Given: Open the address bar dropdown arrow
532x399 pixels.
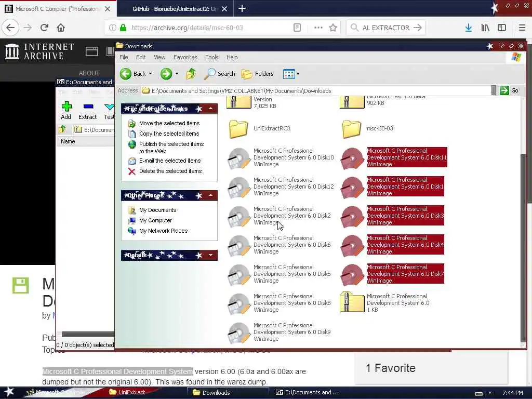Looking at the screenshot, I should coord(494,90).
